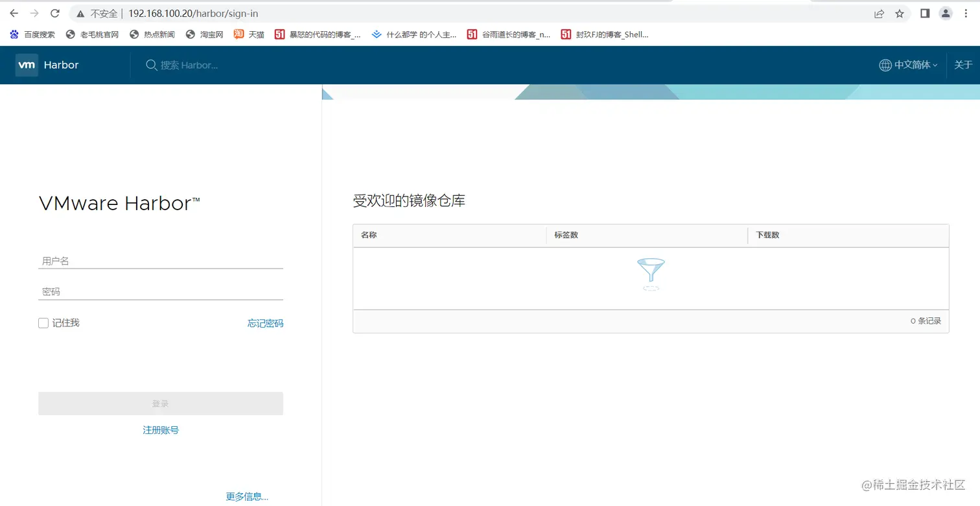
Task: Open the 什么都学 的个人主页 bookmark
Action: coord(414,34)
